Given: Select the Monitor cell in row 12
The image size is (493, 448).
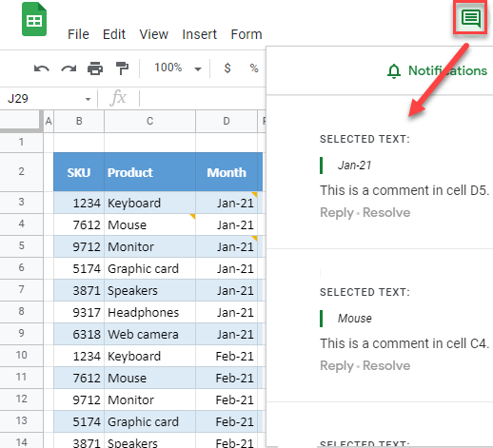Looking at the screenshot, I should click(149, 399).
